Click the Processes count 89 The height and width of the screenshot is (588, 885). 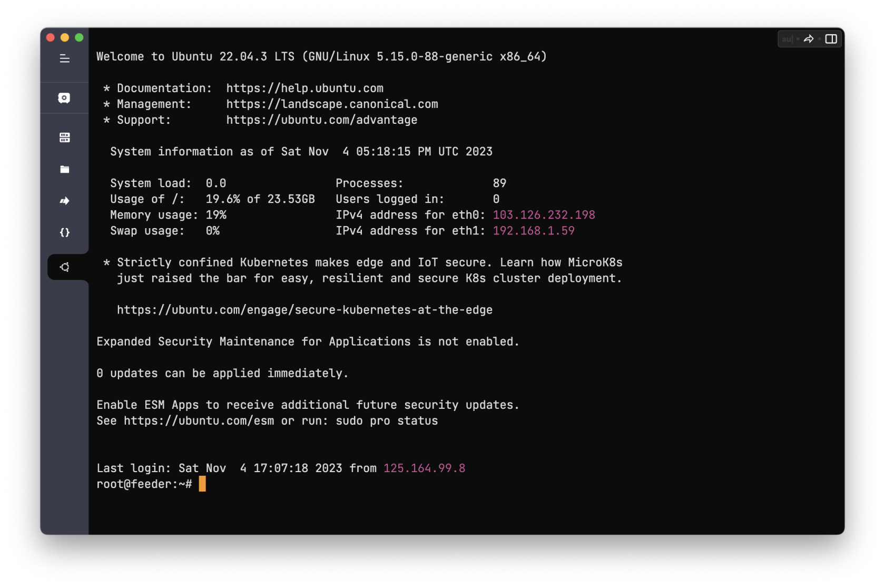click(x=499, y=183)
